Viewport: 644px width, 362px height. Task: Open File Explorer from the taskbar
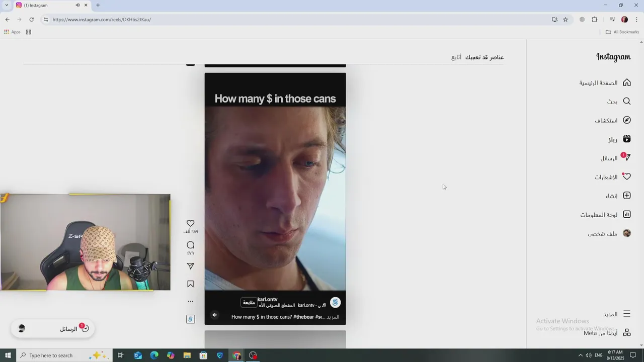pos(187,355)
